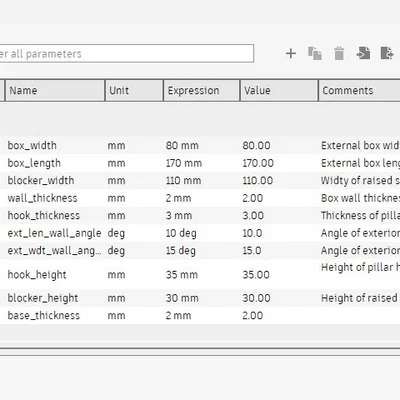This screenshot has height=400, width=400.
Task: Sort by the Name column header
Action: [55, 90]
